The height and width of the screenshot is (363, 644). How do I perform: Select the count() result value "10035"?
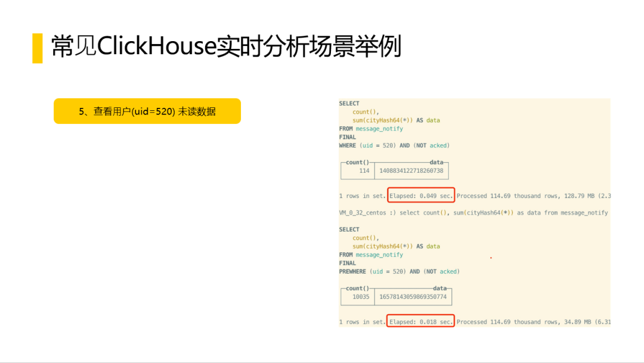tap(361, 297)
